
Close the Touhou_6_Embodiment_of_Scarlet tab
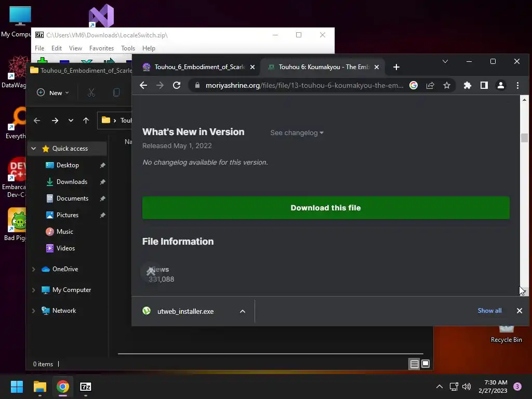[252, 67]
